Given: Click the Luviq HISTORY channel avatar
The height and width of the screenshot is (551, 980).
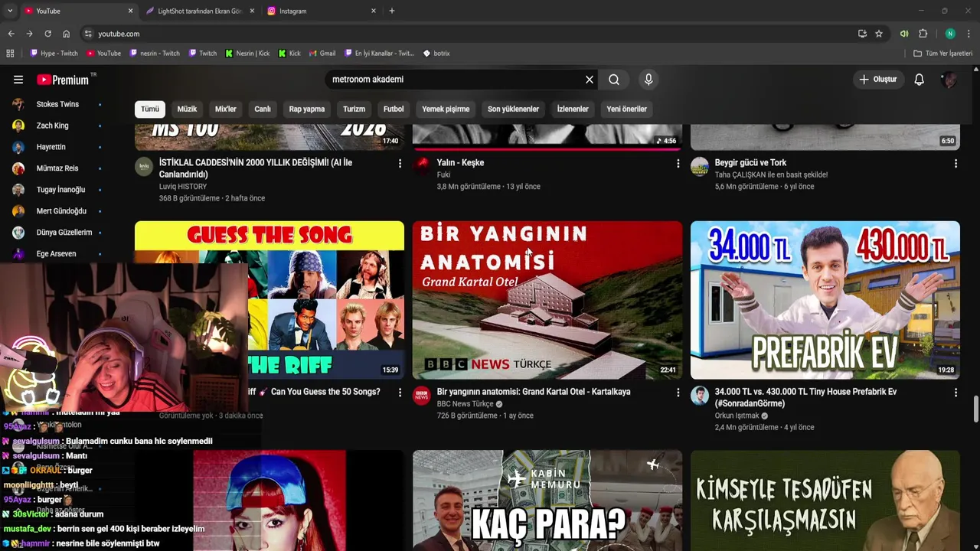Looking at the screenshot, I should 144,167.
